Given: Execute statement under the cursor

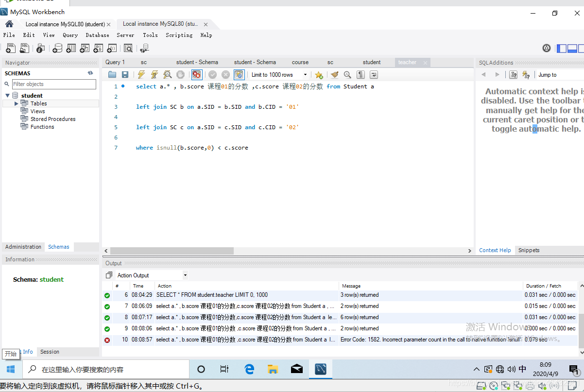Looking at the screenshot, I should pyautogui.click(x=154, y=75).
